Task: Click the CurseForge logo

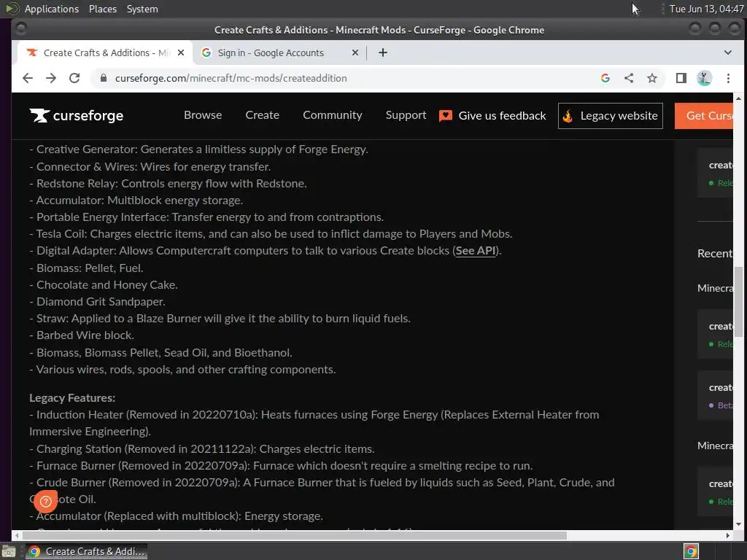Action: pos(76,115)
